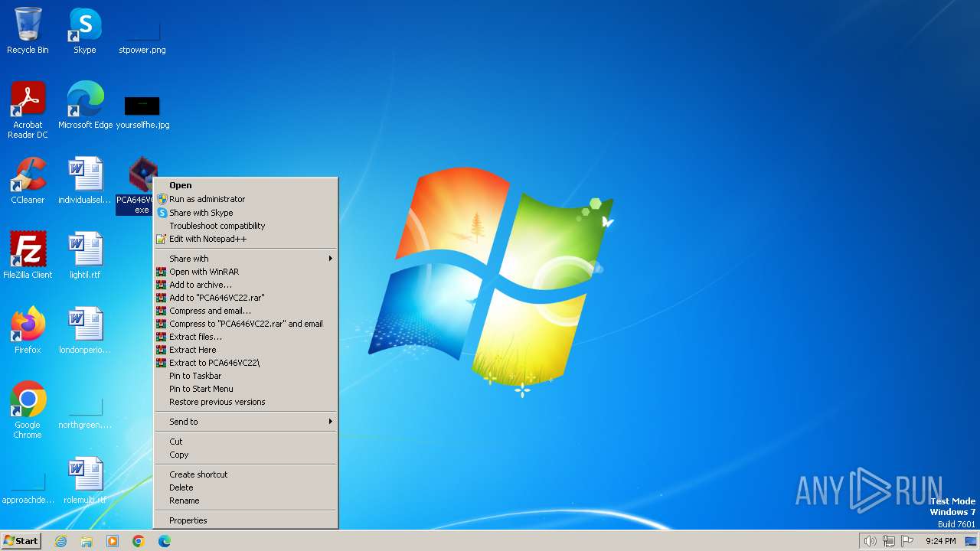The image size is (980, 551).
Task: Open Windows Explorer folder in taskbar
Action: click(x=87, y=541)
